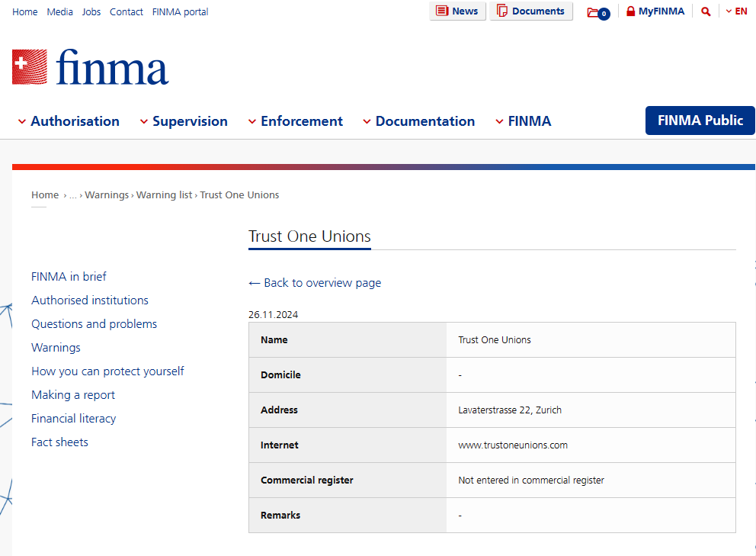Viewport: 756px width, 556px height.
Task: Select address Lavaterstrasse 22, Zurich
Action: pos(510,410)
